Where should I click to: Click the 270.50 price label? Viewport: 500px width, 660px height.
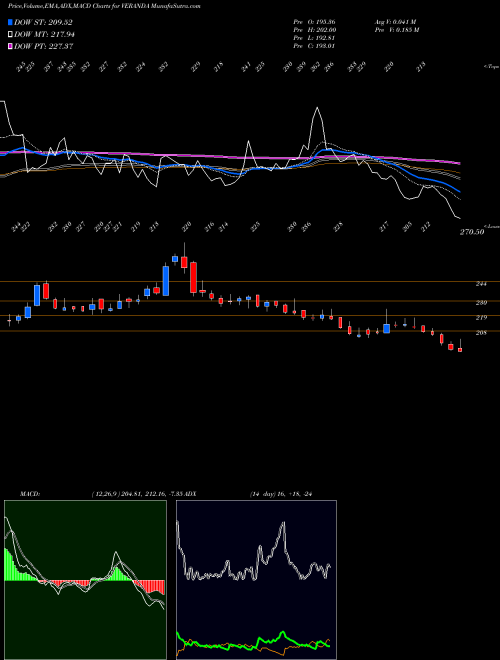pyautogui.click(x=472, y=232)
